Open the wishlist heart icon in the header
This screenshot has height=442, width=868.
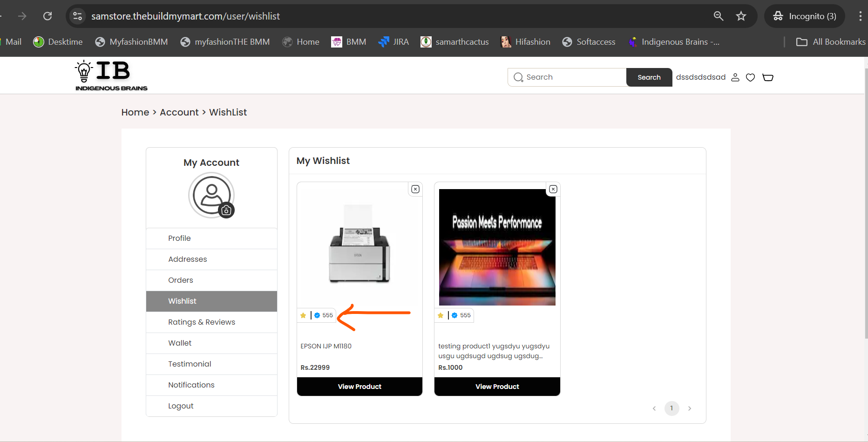(750, 77)
